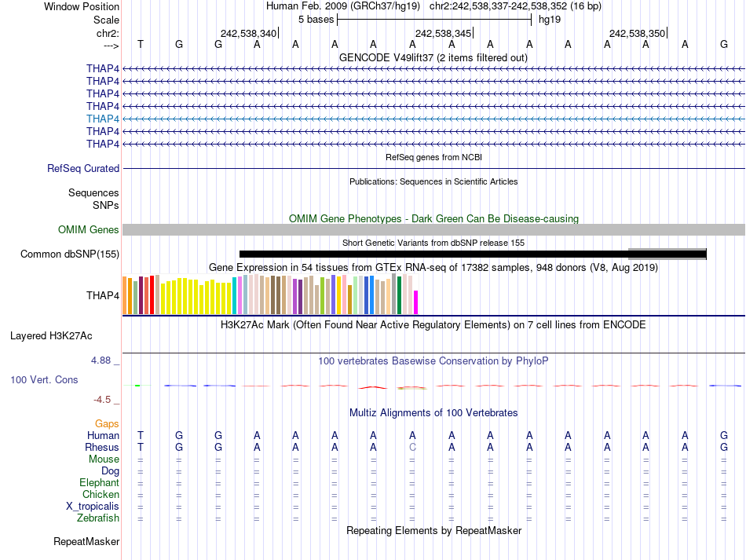Open the OMIM Gene Phenotypes track title
This screenshot has height=560, width=746.
[x=433, y=218]
